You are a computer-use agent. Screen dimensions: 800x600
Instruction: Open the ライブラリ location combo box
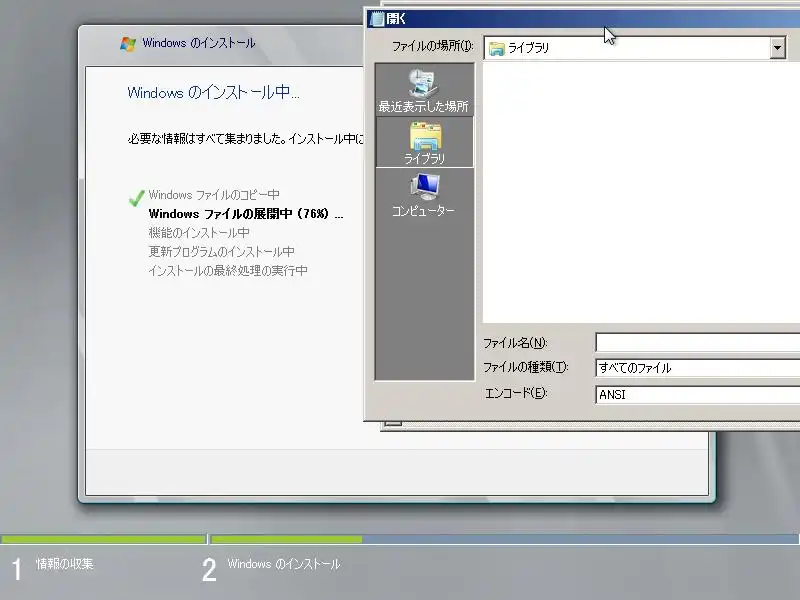(x=634, y=48)
